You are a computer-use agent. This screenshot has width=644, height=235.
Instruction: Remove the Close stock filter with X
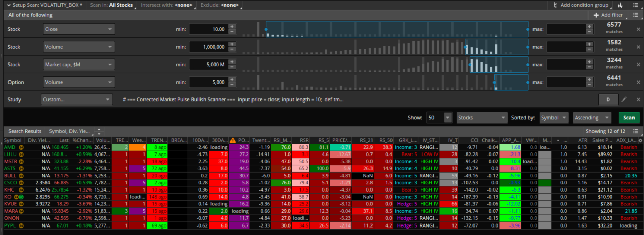click(x=638, y=29)
